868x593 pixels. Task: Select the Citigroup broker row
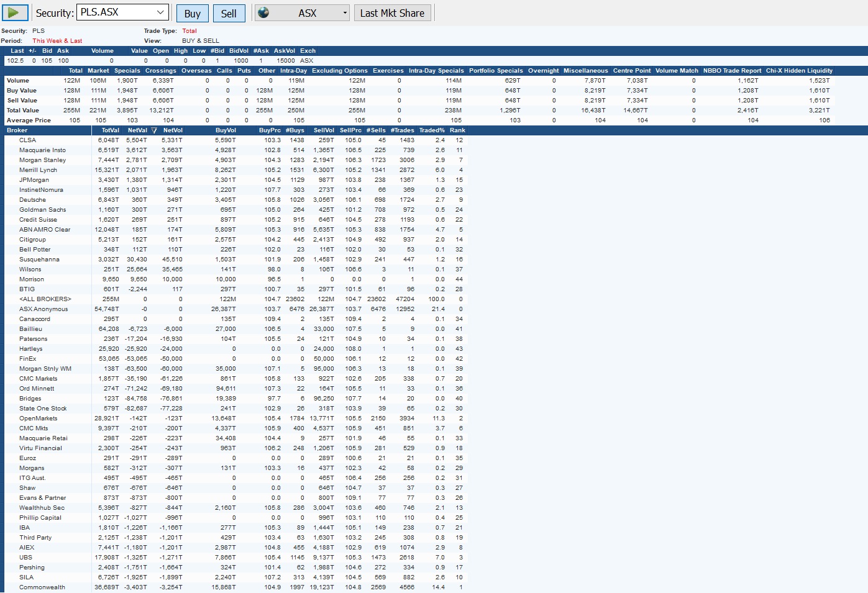tap(235, 240)
